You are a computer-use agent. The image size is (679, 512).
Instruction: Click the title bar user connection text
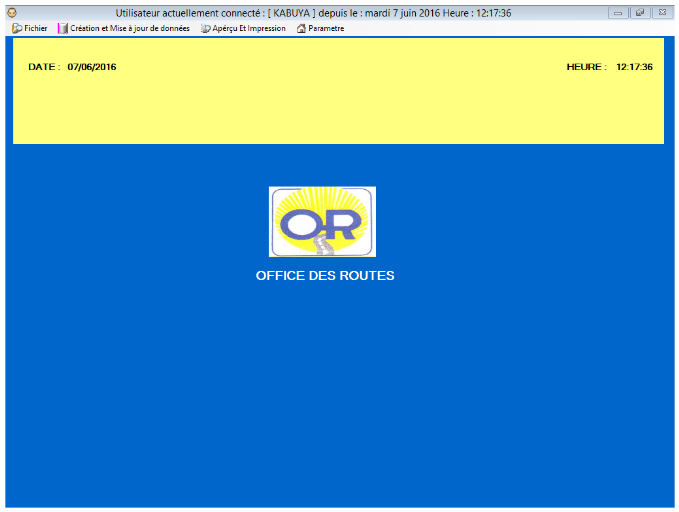(x=313, y=13)
